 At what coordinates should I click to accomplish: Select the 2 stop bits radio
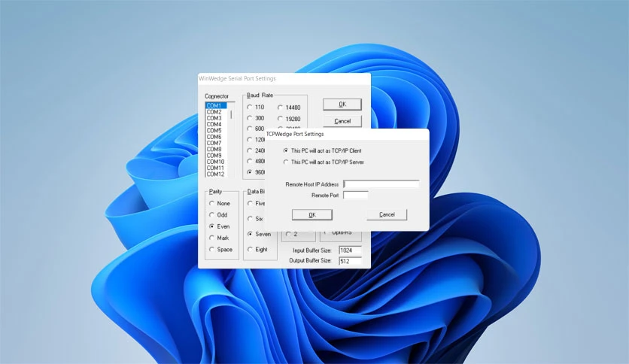point(288,234)
